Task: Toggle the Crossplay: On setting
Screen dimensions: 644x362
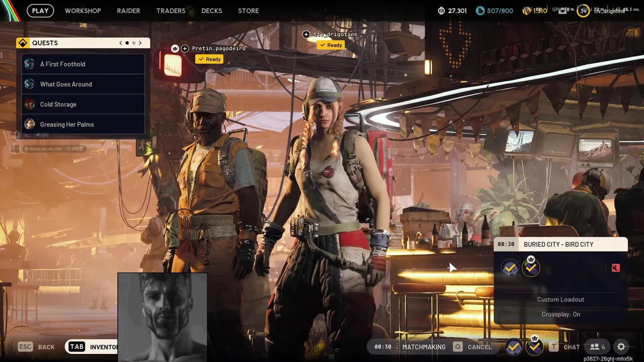Action: pos(560,314)
